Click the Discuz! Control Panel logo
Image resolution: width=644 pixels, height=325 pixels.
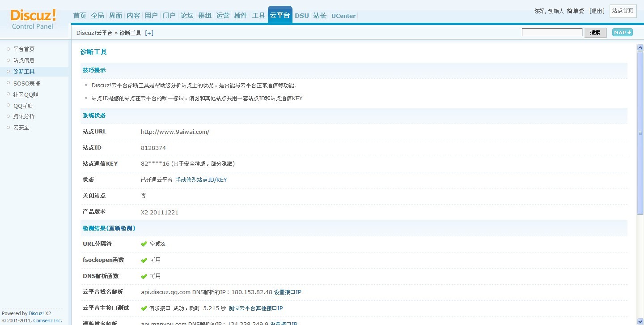(x=34, y=19)
